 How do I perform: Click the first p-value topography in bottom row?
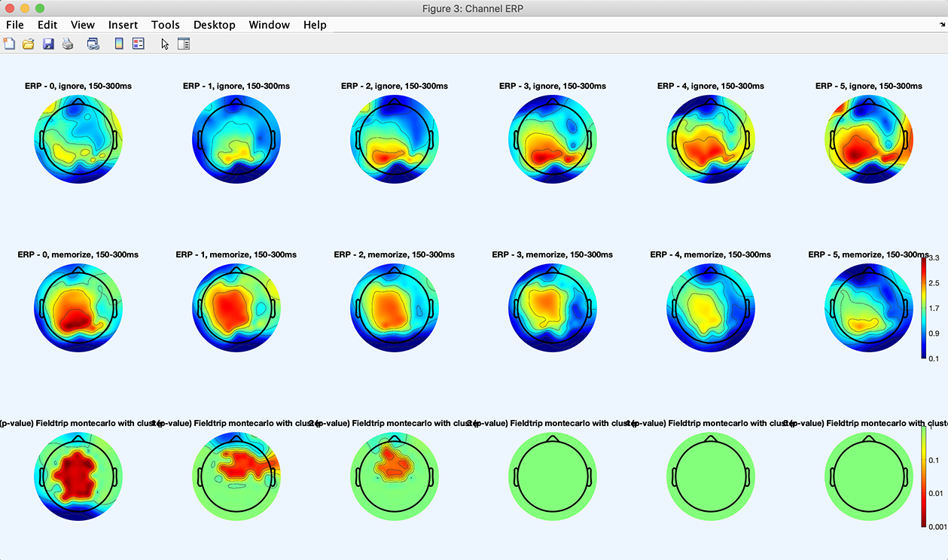tap(78, 477)
